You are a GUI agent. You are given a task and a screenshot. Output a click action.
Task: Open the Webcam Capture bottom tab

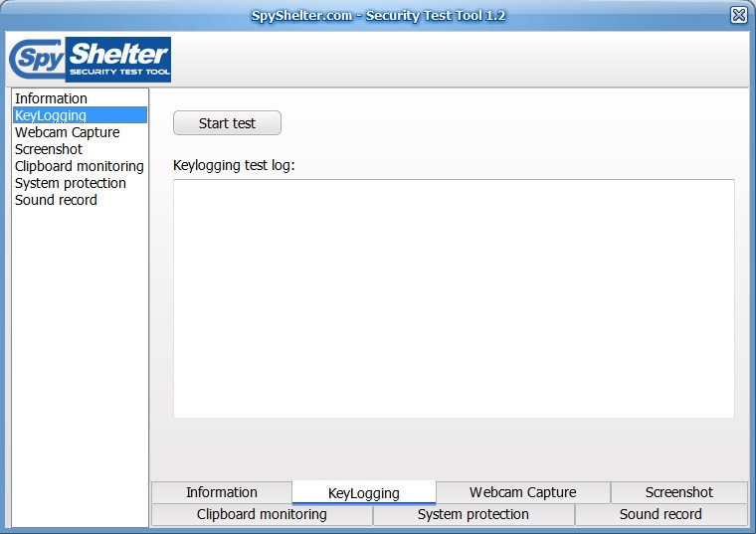coord(523,492)
